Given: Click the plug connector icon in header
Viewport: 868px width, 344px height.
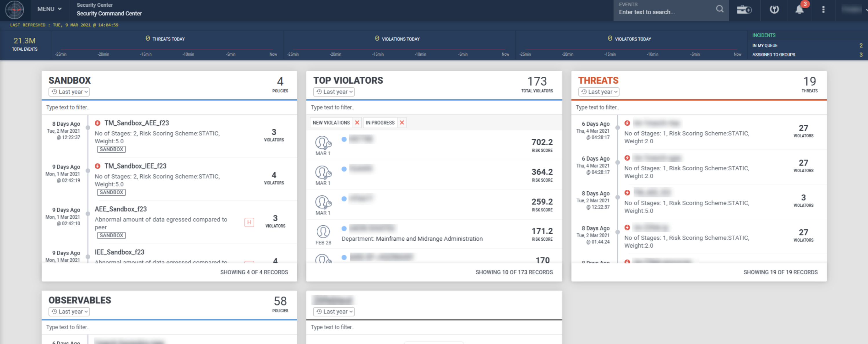Looking at the screenshot, I should tap(774, 10).
